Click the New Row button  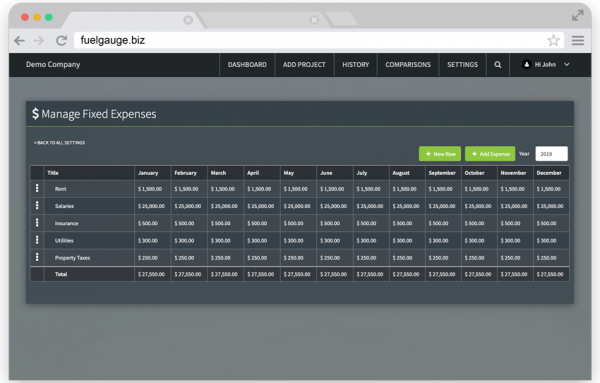(440, 154)
